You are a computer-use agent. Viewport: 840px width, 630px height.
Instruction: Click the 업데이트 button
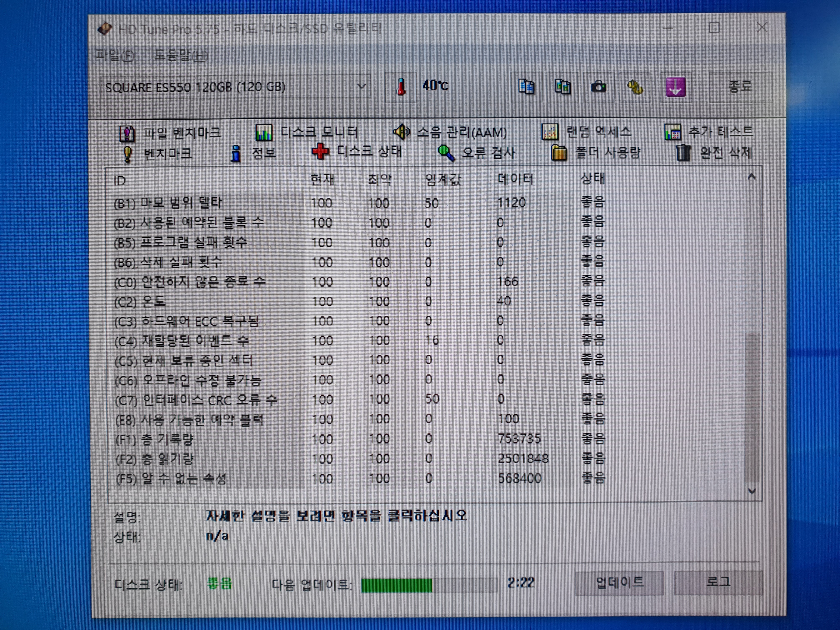(619, 583)
